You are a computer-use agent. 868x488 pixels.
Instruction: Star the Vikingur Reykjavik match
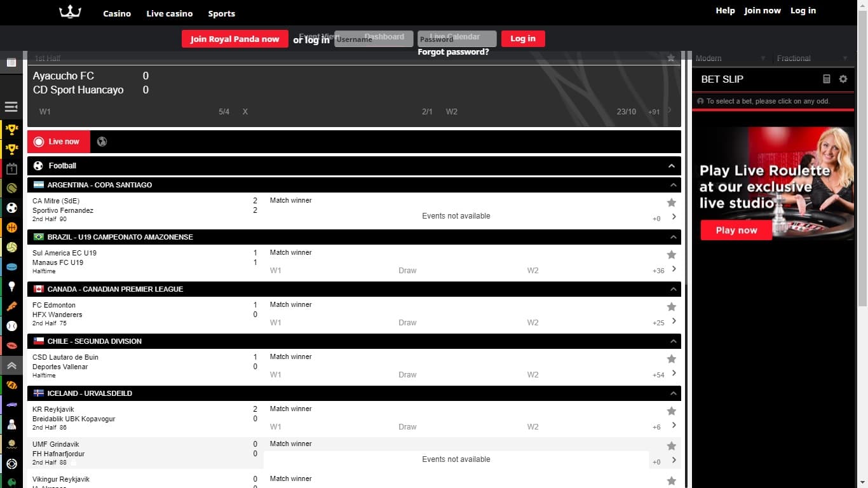(x=672, y=481)
